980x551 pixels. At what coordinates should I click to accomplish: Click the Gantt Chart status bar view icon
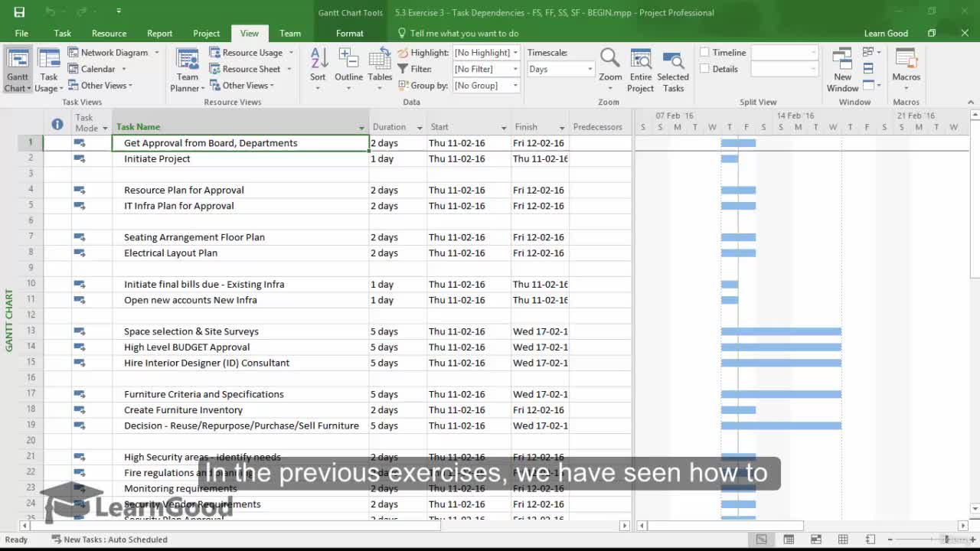click(761, 540)
